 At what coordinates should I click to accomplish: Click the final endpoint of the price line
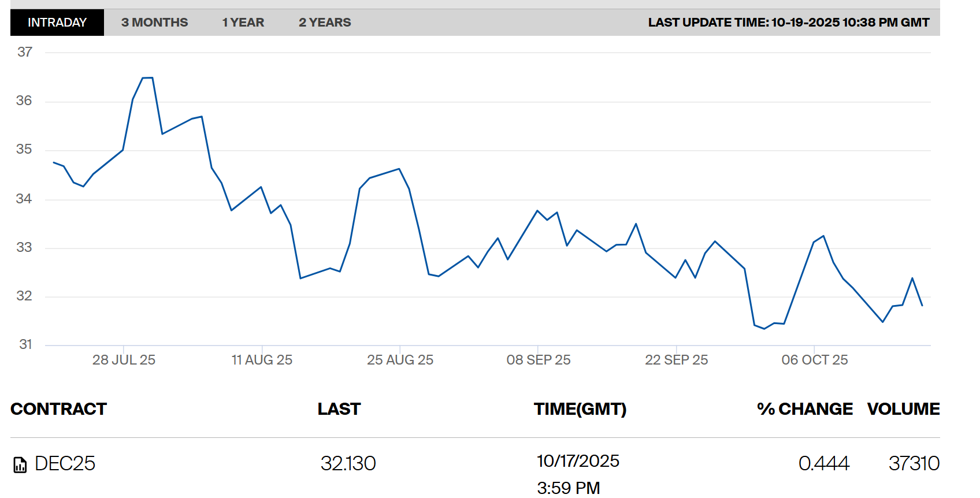click(922, 305)
